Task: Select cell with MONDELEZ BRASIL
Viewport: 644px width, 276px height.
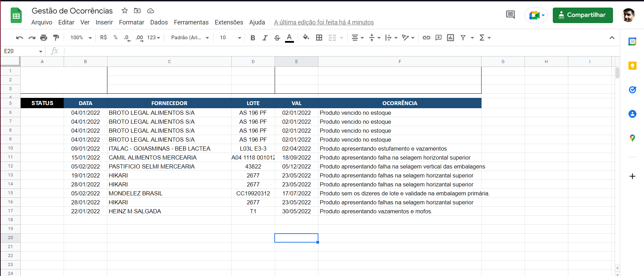Action: pos(169,193)
